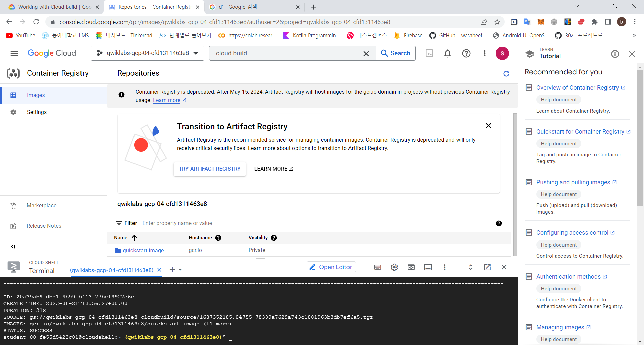The height and width of the screenshot is (345, 644).
Task: Open Cloud Shell more options menu
Action: pyautogui.click(x=445, y=267)
